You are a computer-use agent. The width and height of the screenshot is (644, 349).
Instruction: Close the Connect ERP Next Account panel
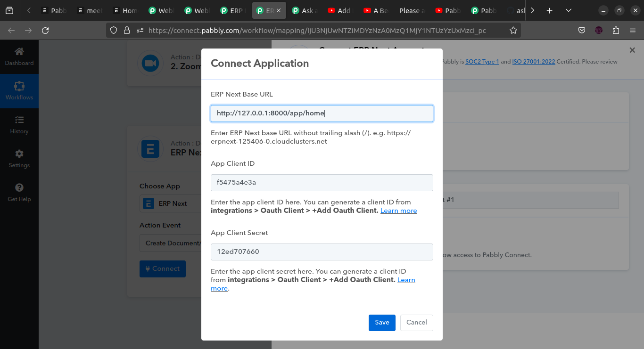tap(632, 50)
